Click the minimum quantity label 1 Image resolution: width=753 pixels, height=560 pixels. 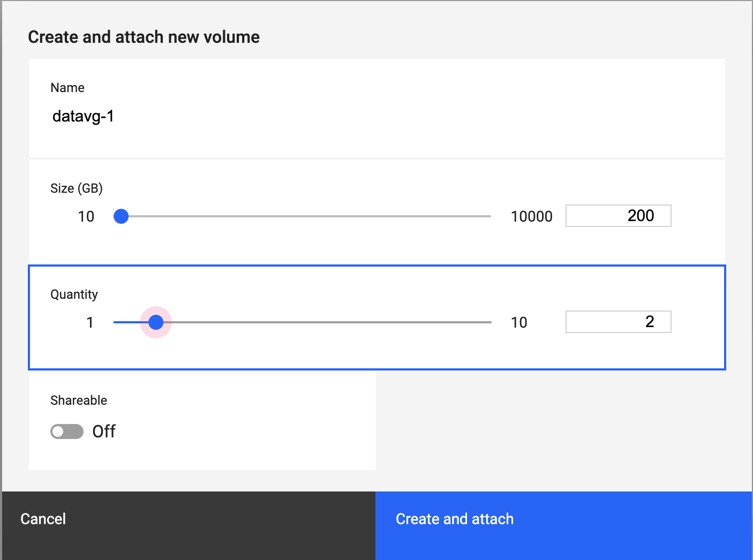pos(89,322)
